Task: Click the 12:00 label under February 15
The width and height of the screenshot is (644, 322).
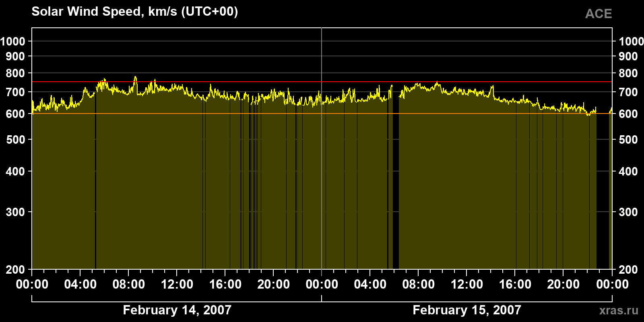Action: [467, 285]
